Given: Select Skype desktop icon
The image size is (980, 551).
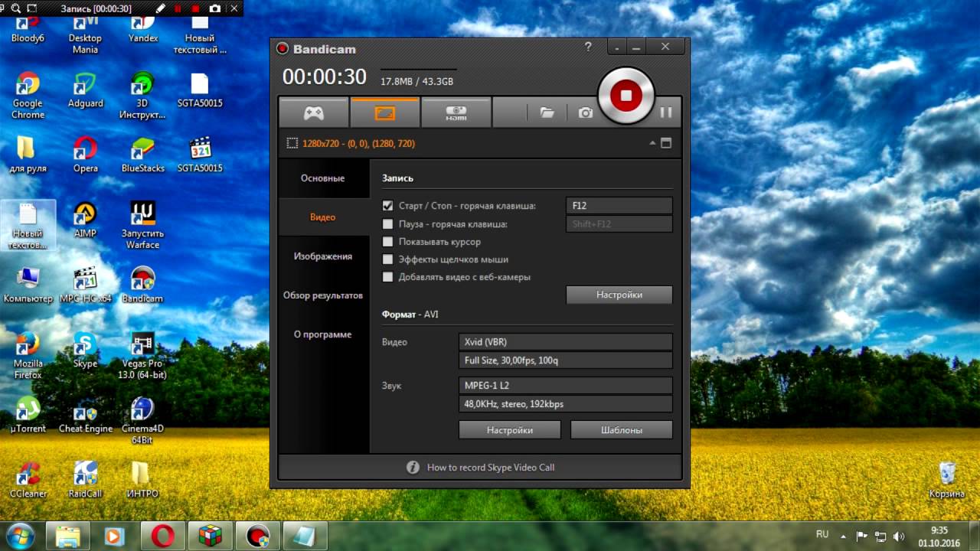Looking at the screenshot, I should 85,350.
